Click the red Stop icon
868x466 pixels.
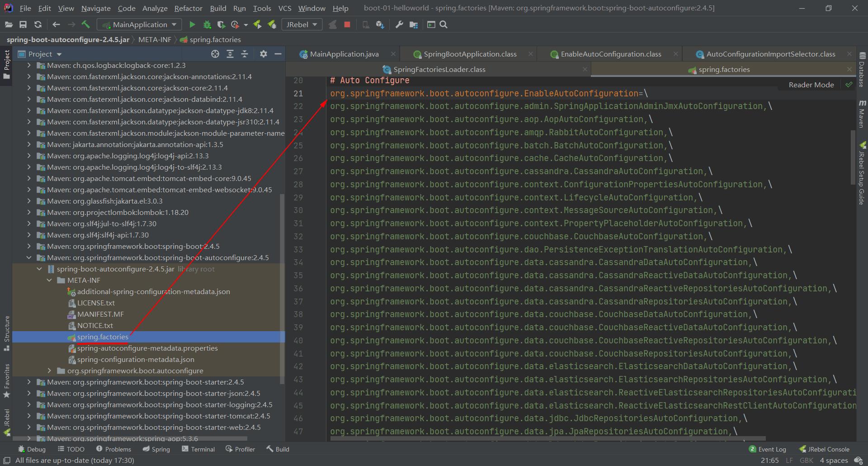tap(347, 24)
